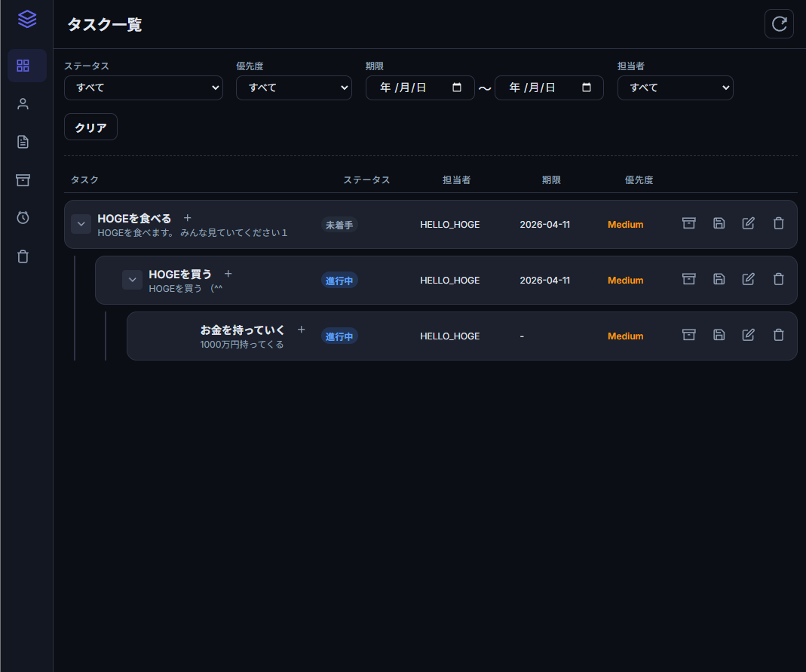Select the お金を持っていく task title

242,330
